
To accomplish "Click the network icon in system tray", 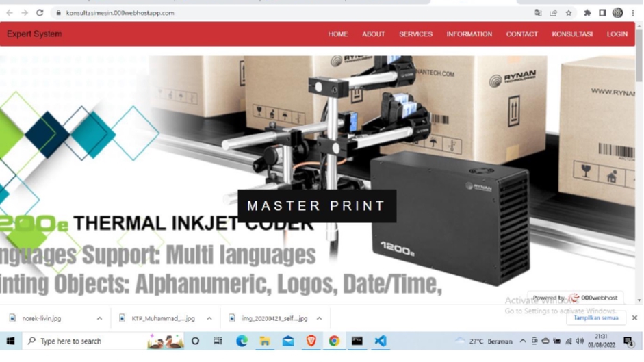I will click(x=569, y=341).
